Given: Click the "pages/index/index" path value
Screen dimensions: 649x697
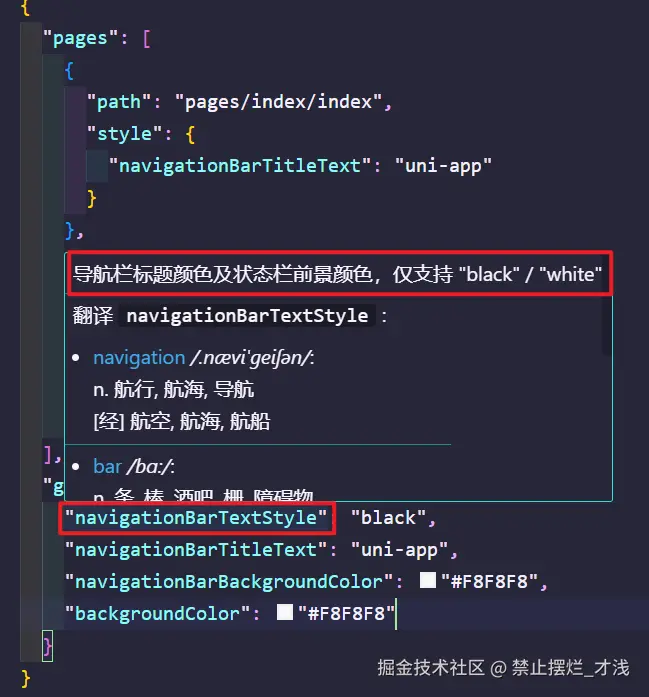Looking at the screenshot, I should pyautogui.click(x=278, y=102).
